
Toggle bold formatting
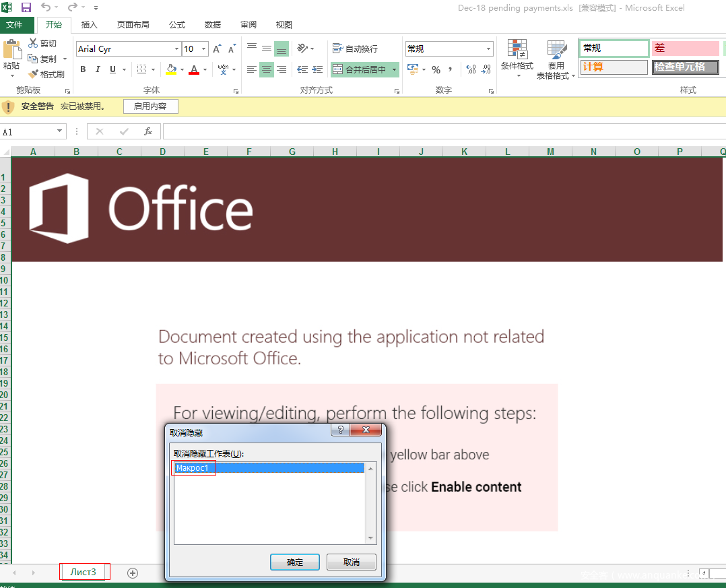click(83, 69)
